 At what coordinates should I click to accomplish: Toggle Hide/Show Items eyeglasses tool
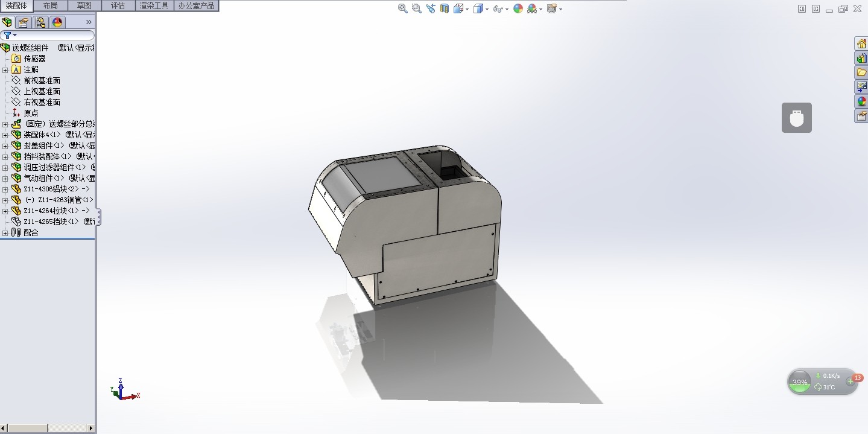click(x=499, y=8)
